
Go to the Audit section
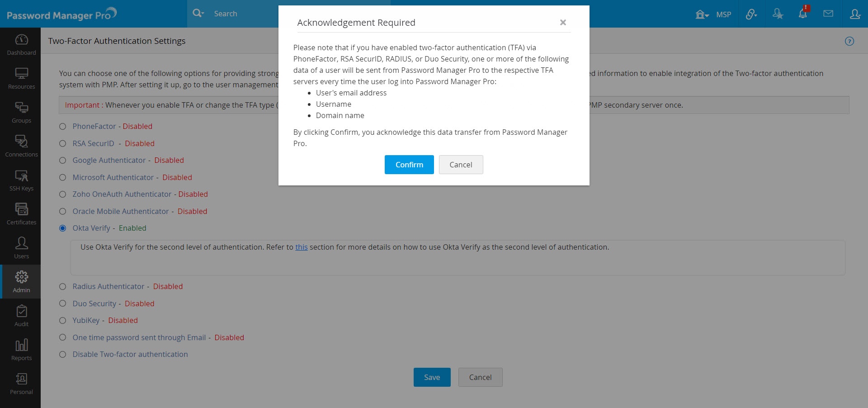pos(21,316)
